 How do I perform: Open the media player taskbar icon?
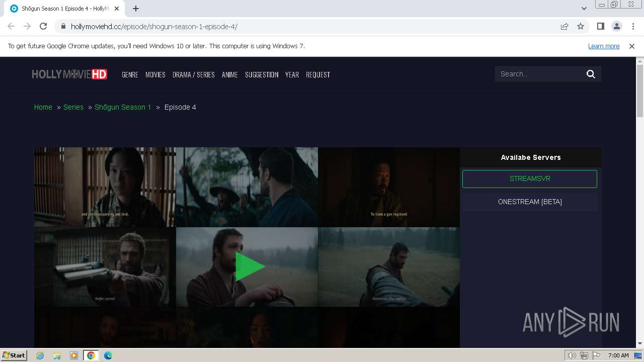point(74,355)
